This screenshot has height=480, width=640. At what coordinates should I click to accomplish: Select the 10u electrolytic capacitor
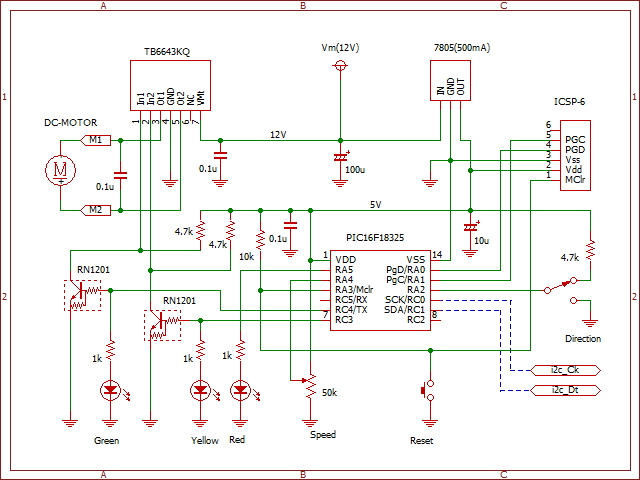pyautogui.click(x=471, y=227)
